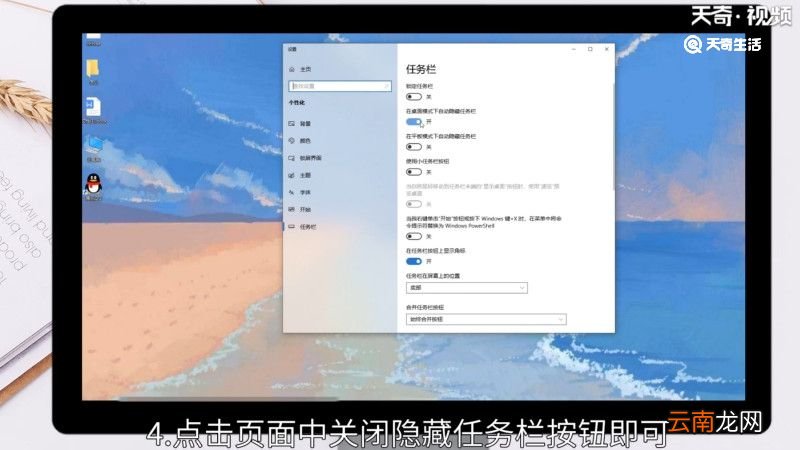
Task: Open 主题 (Themes) settings page
Action: (300, 175)
